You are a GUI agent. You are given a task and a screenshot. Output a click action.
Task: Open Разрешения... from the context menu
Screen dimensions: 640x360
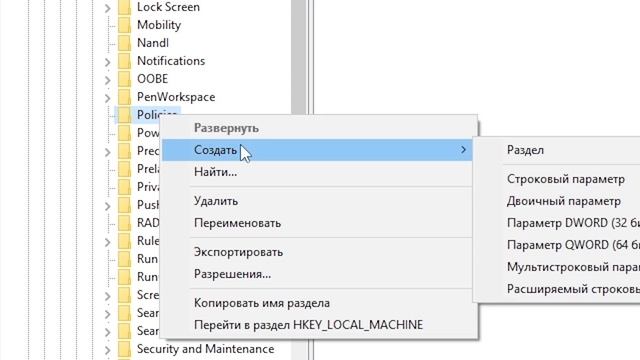point(317,274)
